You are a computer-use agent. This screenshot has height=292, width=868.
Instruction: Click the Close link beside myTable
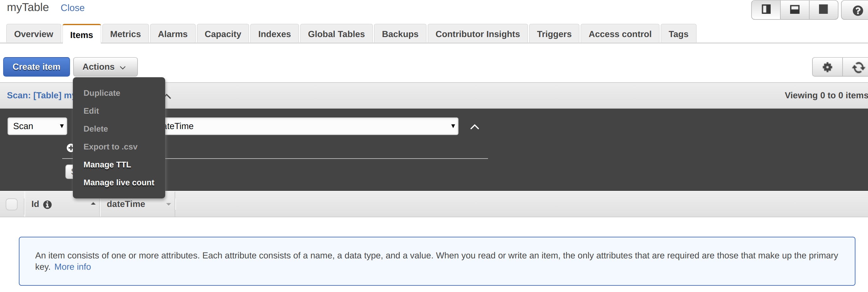click(73, 8)
